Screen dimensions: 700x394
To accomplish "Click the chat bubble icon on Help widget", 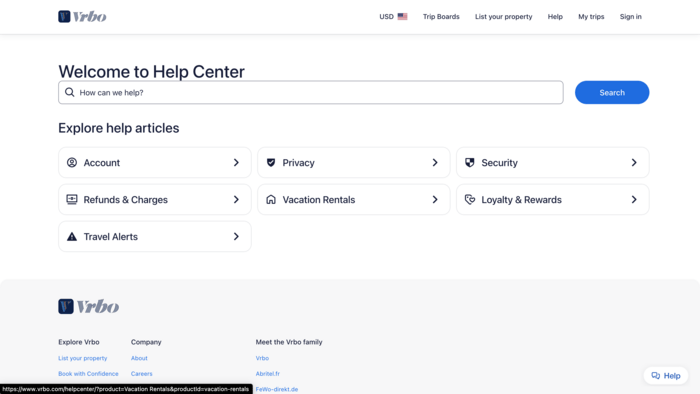I will click(x=655, y=376).
